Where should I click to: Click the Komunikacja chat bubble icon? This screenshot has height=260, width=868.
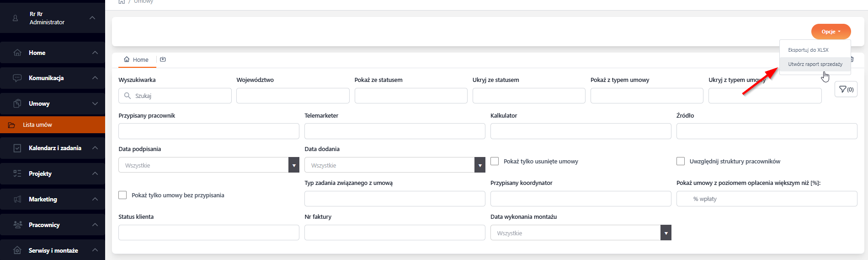17,78
